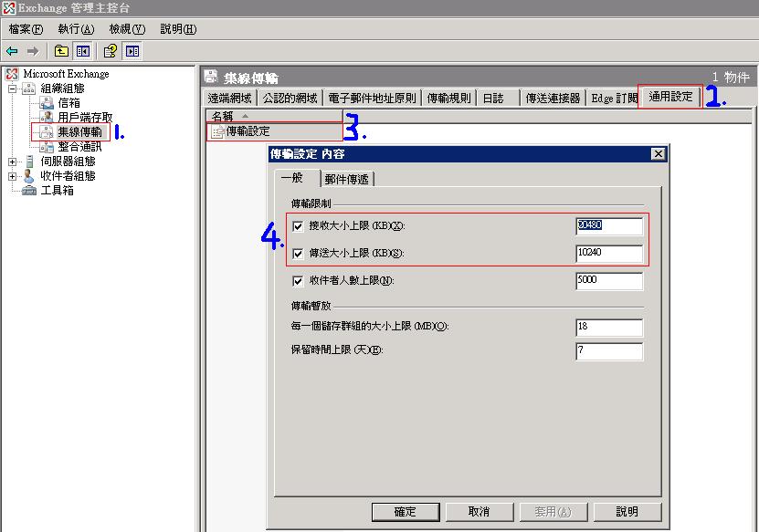This screenshot has width=759, height=532.
Task: Select 用戶端存取 in the tree
Action: [x=85, y=117]
